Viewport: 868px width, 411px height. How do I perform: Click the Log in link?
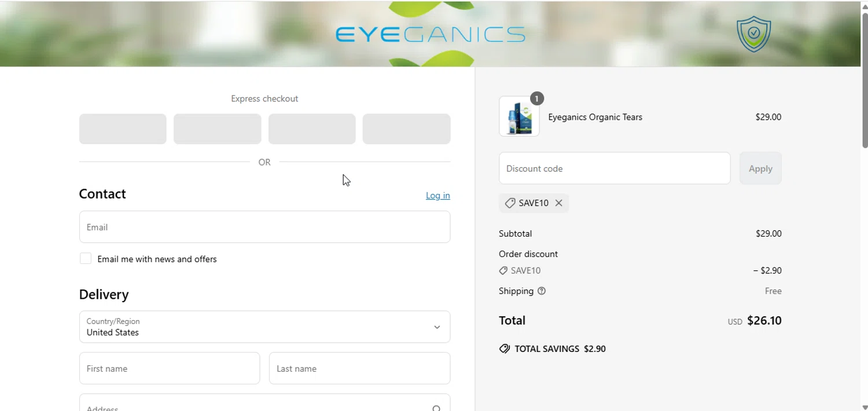438,196
